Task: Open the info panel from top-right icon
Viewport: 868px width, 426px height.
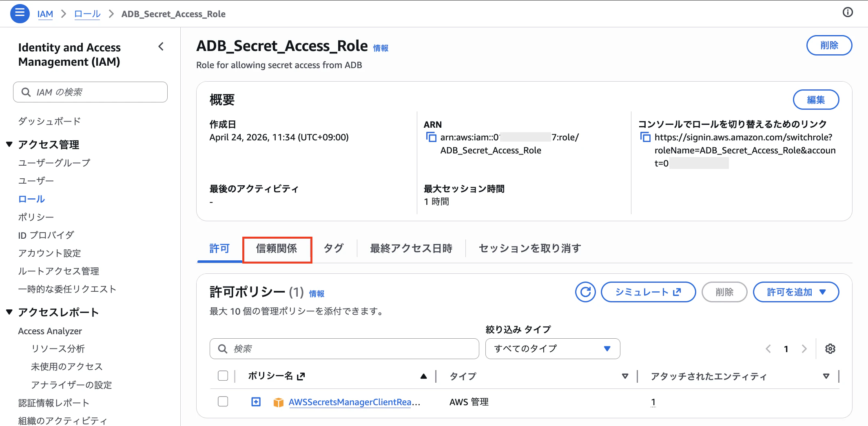Action: point(847,13)
